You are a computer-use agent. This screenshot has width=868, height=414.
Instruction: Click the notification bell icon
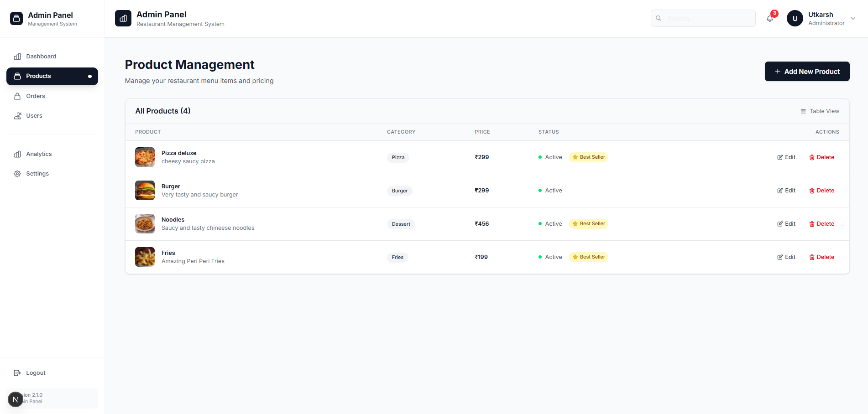tap(770, 19)
